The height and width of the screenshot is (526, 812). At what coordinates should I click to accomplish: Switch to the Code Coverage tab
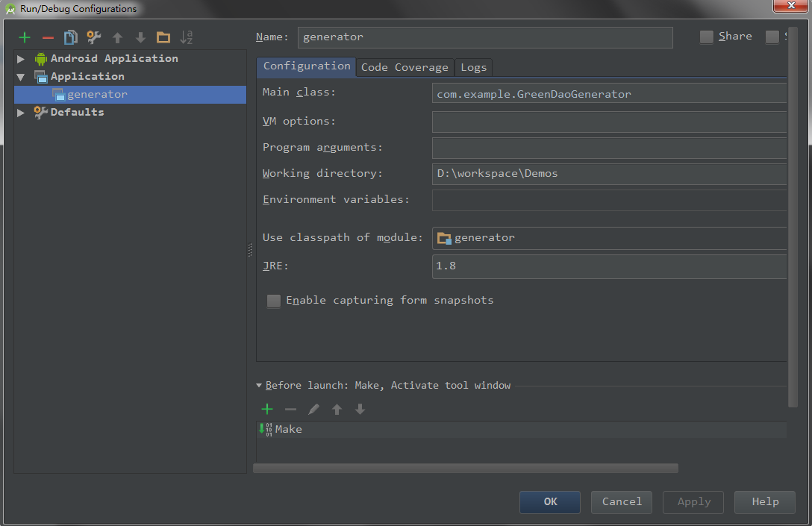pos(405,67)
